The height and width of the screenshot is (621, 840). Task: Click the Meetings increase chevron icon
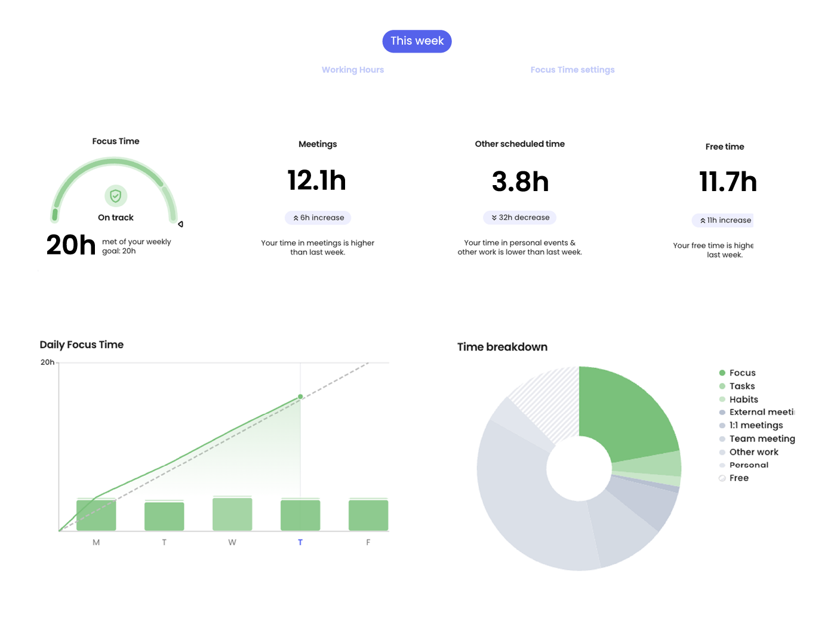click(296, 218)
